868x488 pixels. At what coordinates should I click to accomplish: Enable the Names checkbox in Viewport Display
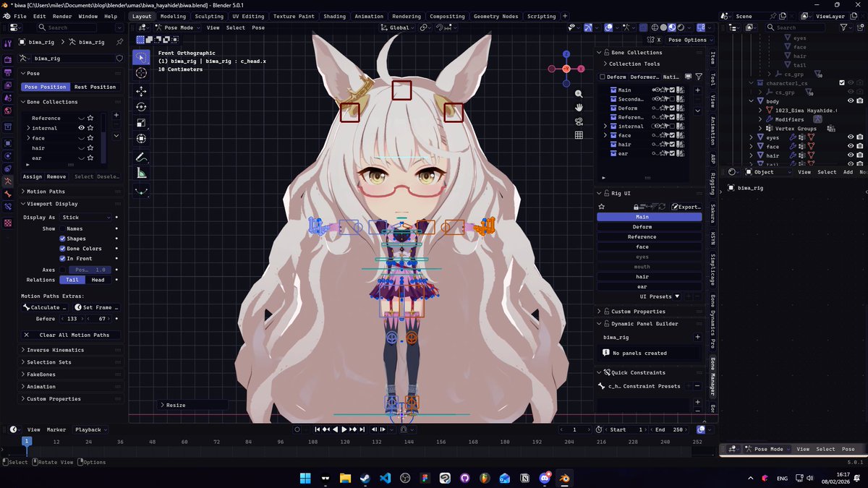tap(63, 228)
